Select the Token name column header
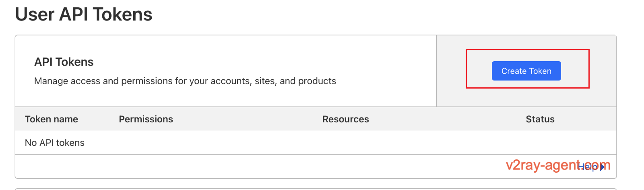The width and height of the screenshot is (644, 190). click(x=52, y=119)
